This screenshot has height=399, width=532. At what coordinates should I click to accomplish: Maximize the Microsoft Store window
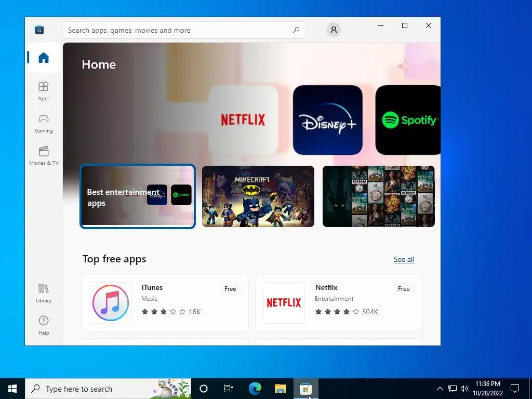(404, 25)
